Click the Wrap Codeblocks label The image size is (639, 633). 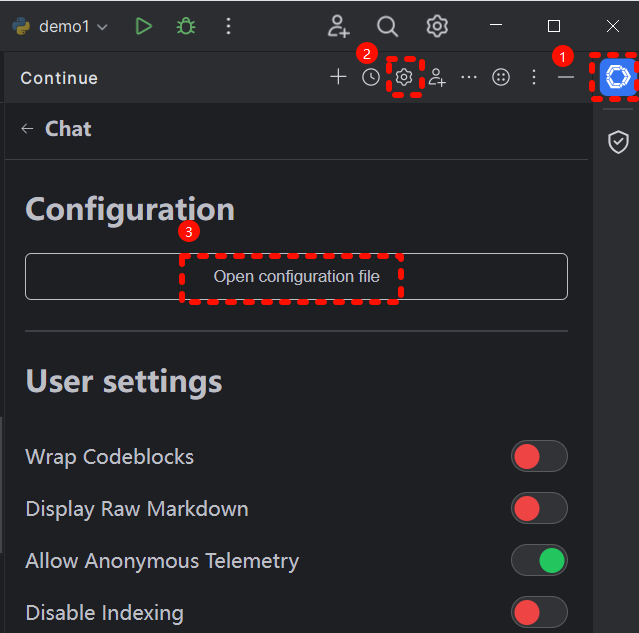click(110, 457)
